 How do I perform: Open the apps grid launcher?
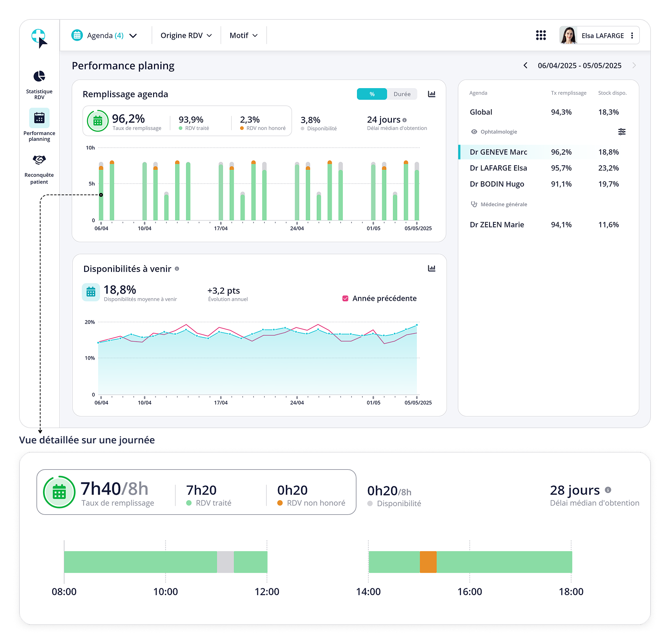coord(541,35)
